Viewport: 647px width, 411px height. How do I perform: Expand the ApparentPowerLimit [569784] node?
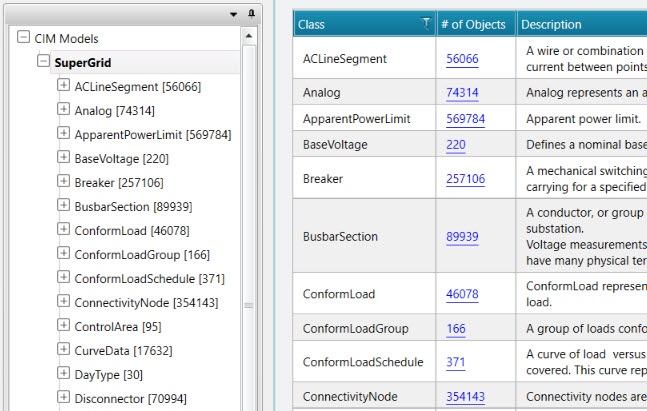coord(63,133)
